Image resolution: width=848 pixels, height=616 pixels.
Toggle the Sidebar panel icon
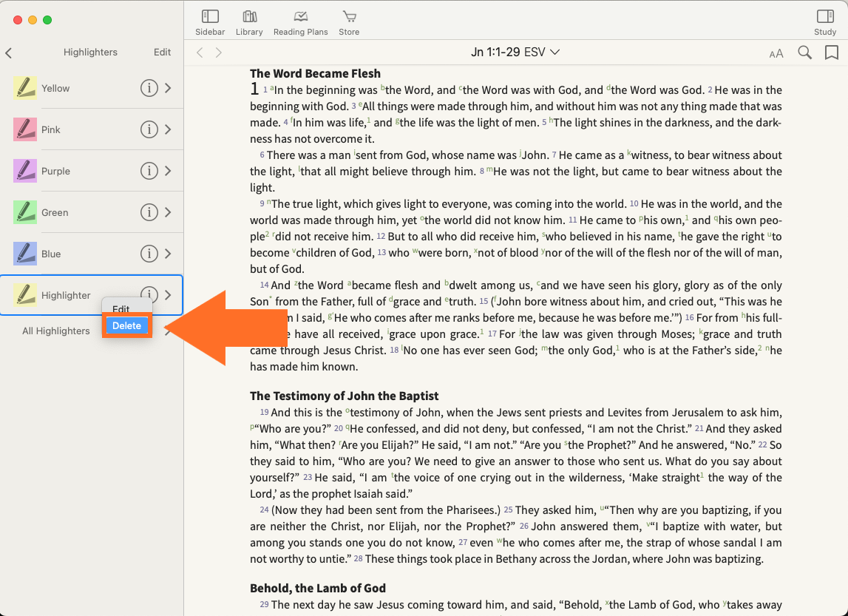coord(210,17)
